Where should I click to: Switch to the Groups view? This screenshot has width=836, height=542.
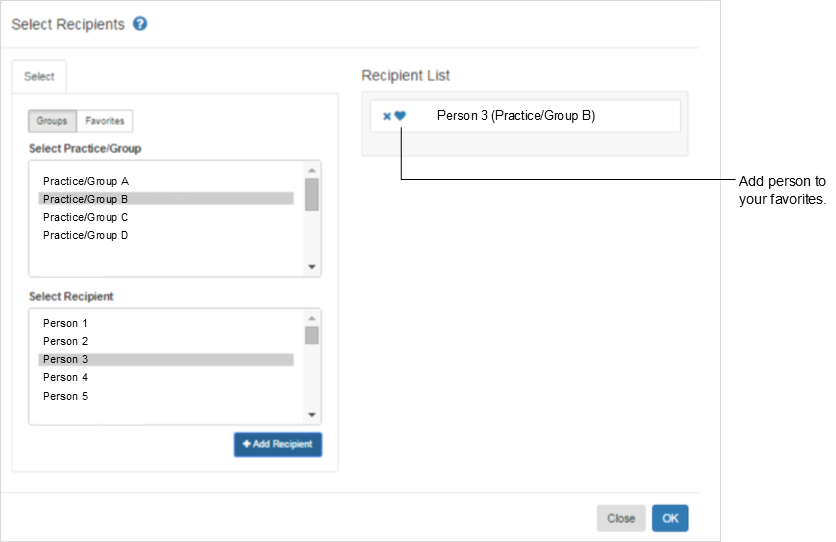click(x=52, y=121)
